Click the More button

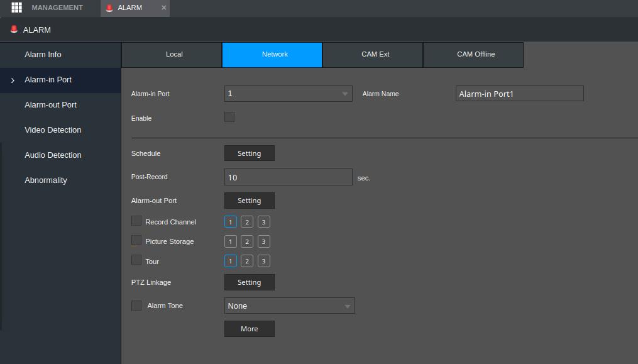pyautogui.click(x=250, y=329)
